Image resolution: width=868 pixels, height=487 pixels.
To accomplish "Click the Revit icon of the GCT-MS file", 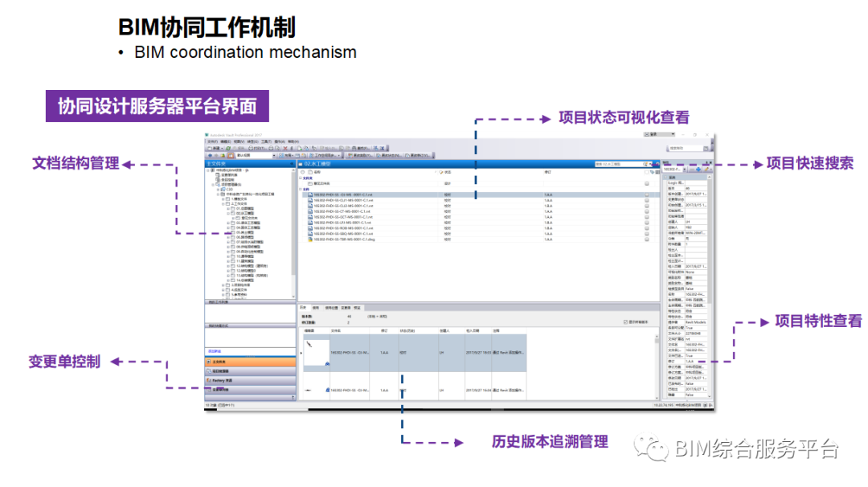I will pyautogui.click(x=310, y=217).
